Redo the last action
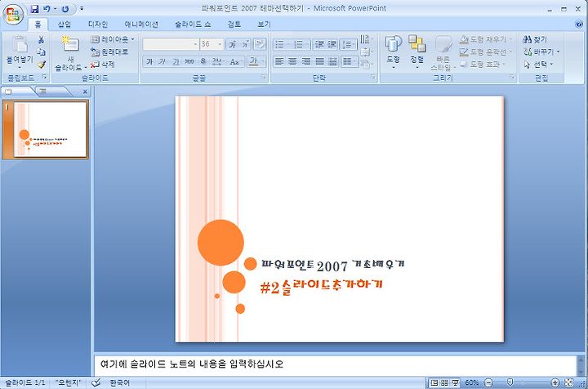This screenshot has width=588, height=389. point(65,9)
